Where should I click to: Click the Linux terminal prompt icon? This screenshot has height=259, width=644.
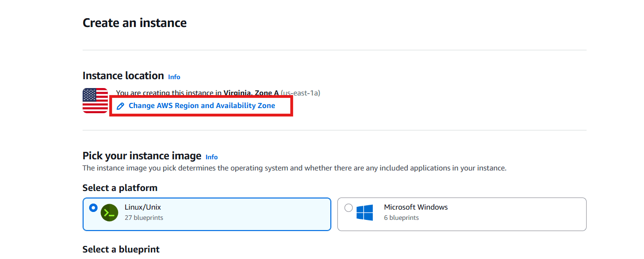pos(109,213)
